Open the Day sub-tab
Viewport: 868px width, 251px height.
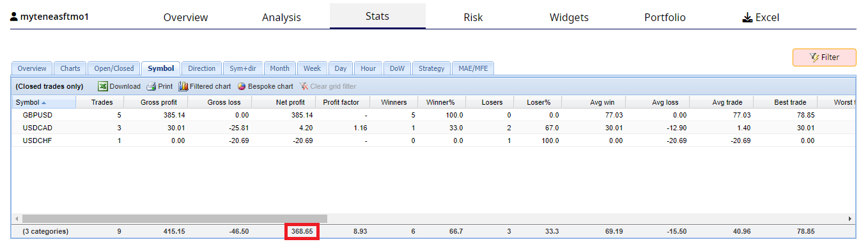(341, 68)
